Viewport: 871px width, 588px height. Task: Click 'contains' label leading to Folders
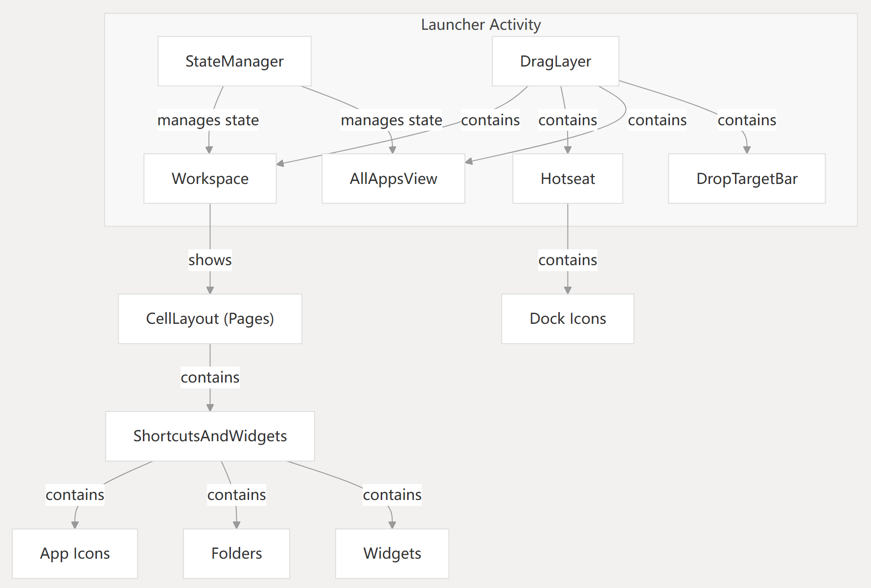coord(236,495)
